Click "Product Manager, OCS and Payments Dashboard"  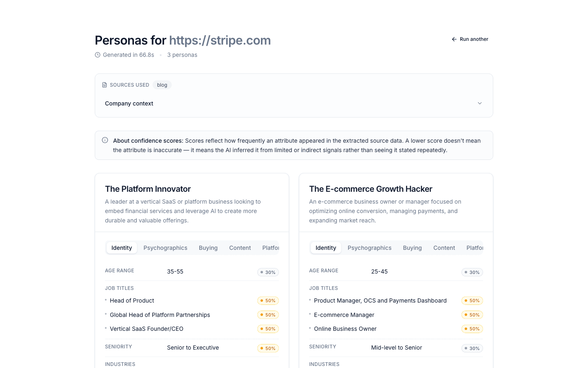point(380,301)
